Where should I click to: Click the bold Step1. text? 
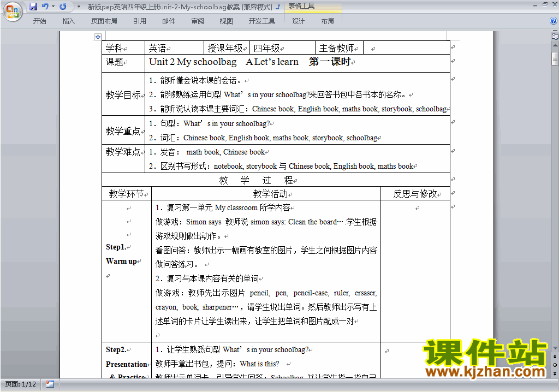[x=116, y=247]
